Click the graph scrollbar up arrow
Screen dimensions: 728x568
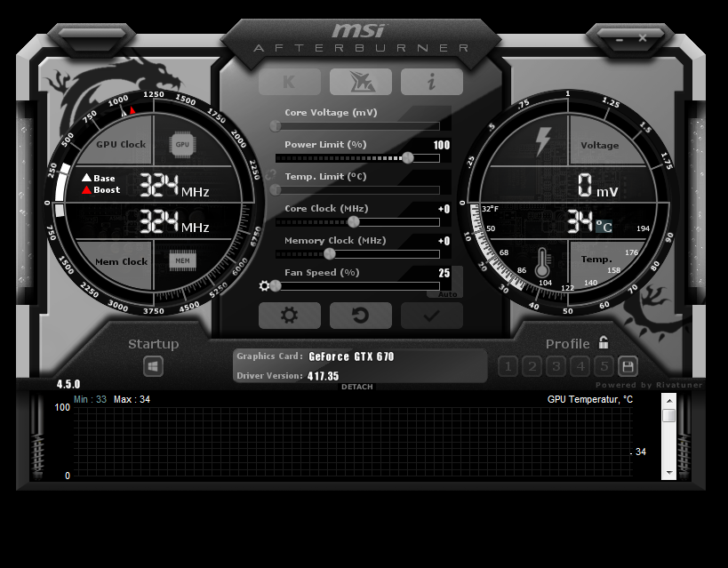tap(669, 400)
